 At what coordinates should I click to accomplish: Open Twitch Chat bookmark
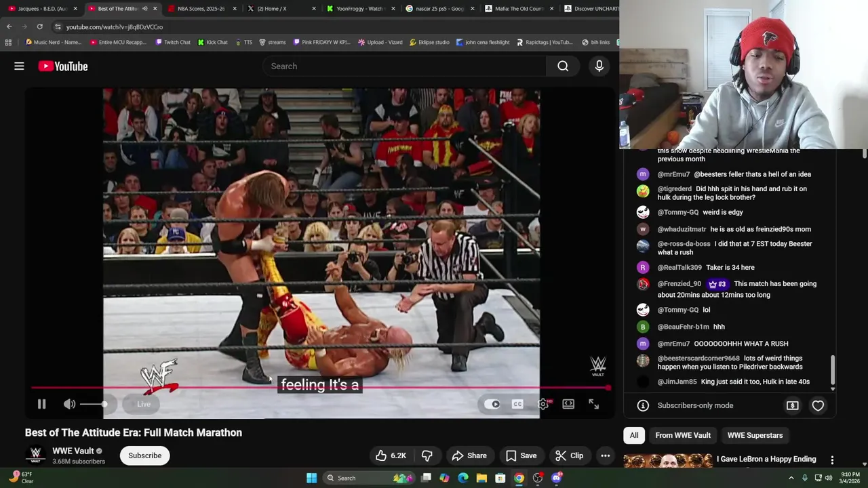[173, 42]
